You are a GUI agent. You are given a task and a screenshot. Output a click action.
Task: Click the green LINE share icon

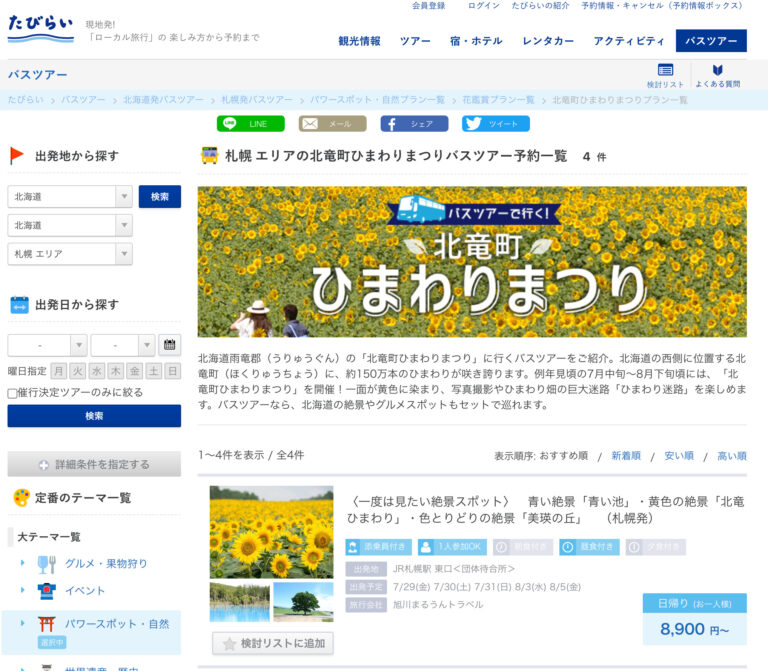pyautogui.click(x=250, y=124)
